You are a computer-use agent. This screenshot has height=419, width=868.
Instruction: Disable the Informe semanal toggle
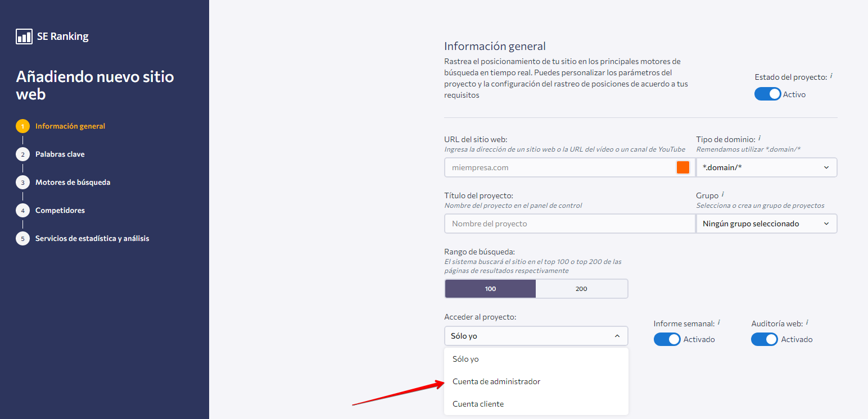pos(667,339)
